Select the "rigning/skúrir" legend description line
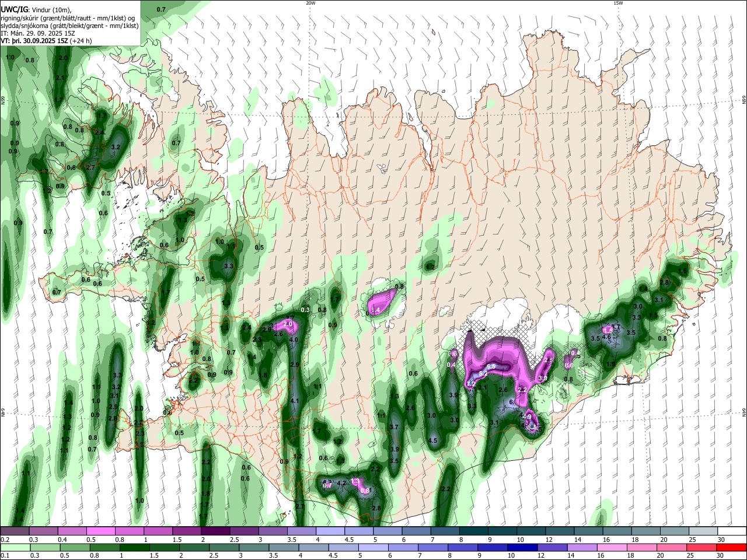The width and height of the screenshot is (747, 560). tap(69, 18)
